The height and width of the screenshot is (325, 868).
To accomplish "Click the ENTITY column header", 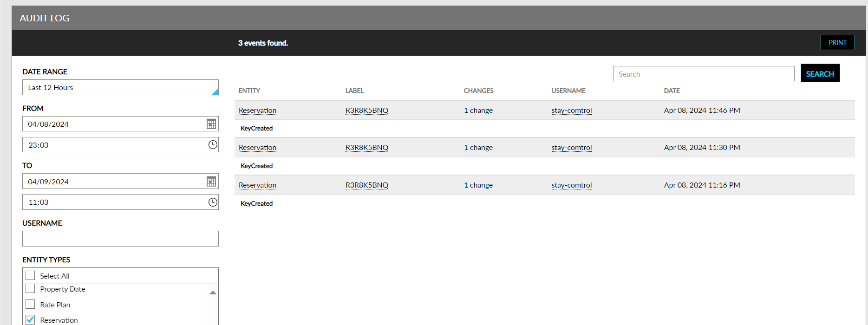I will click(x=249, y=91).
